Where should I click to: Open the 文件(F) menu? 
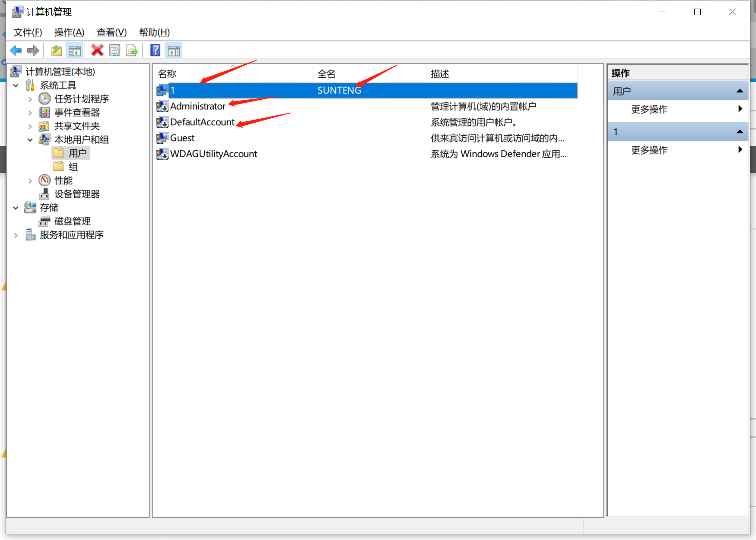coord(28,32)
